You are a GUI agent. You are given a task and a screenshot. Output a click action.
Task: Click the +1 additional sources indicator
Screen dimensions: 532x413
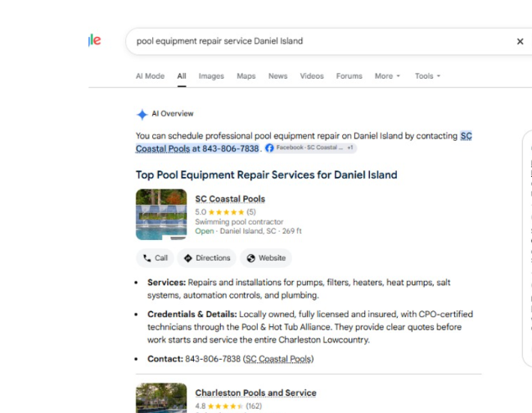350,147
